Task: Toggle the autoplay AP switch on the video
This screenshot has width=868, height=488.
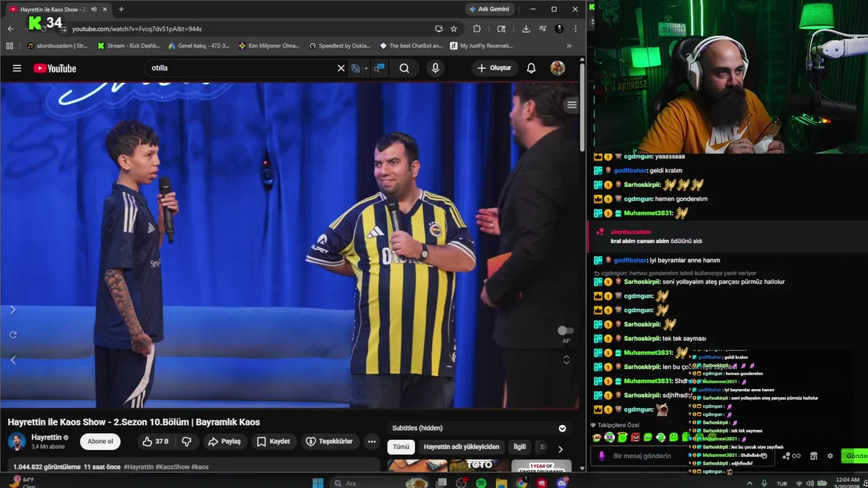Action: 566,331
